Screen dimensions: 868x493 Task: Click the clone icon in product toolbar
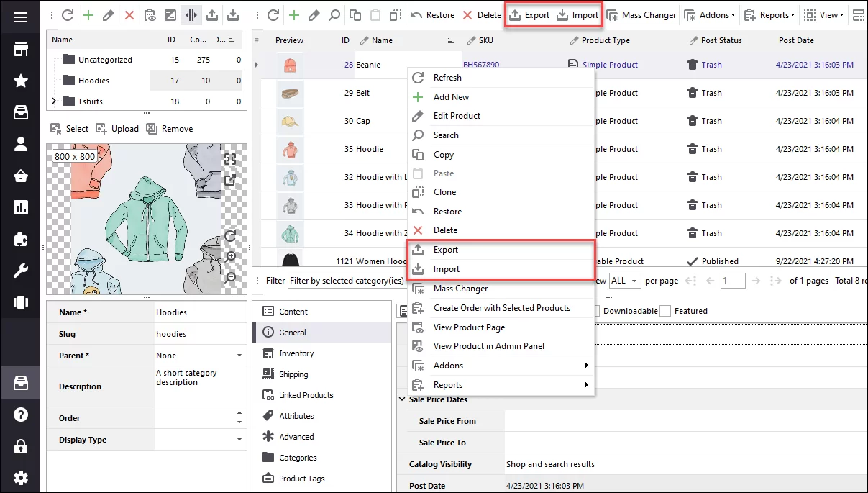point(396,15)
